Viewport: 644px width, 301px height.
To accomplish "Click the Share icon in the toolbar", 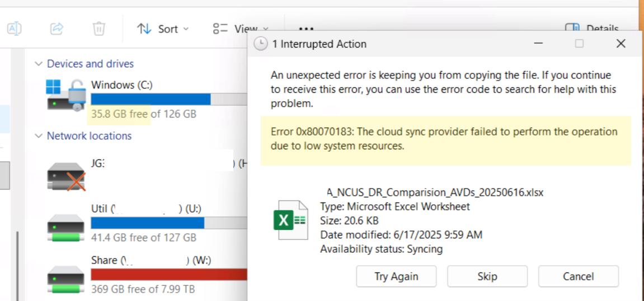I will coord(57,29).
